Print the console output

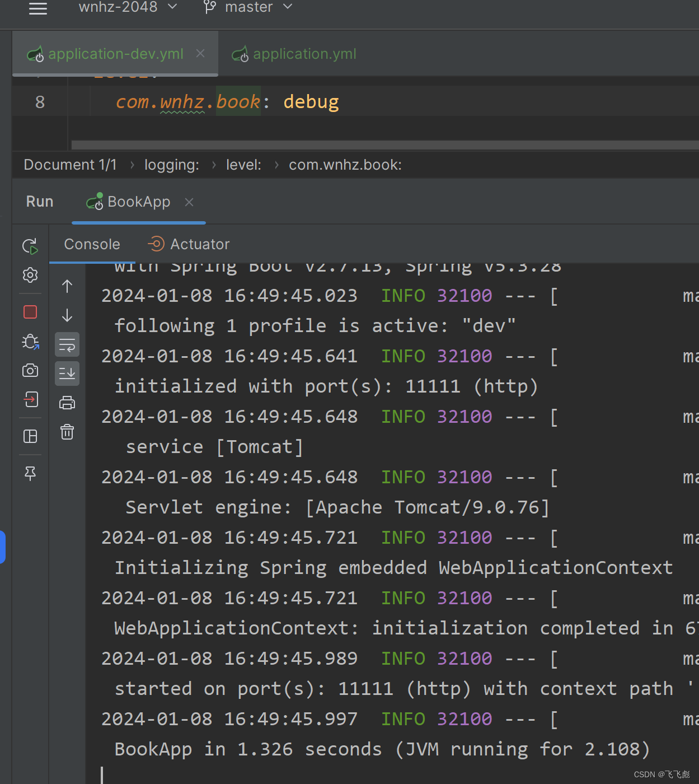pos(67,403)
